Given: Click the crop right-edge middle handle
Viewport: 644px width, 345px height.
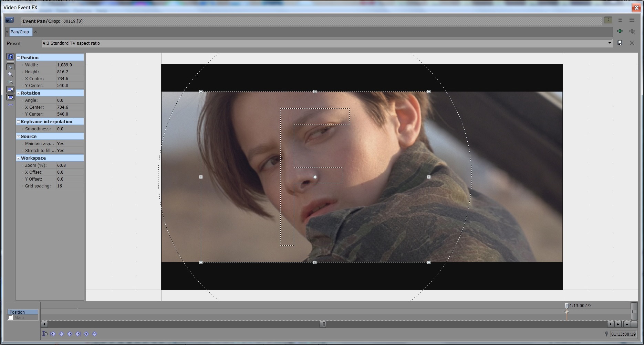Looking at the screenshot, I should pos(429,177).
